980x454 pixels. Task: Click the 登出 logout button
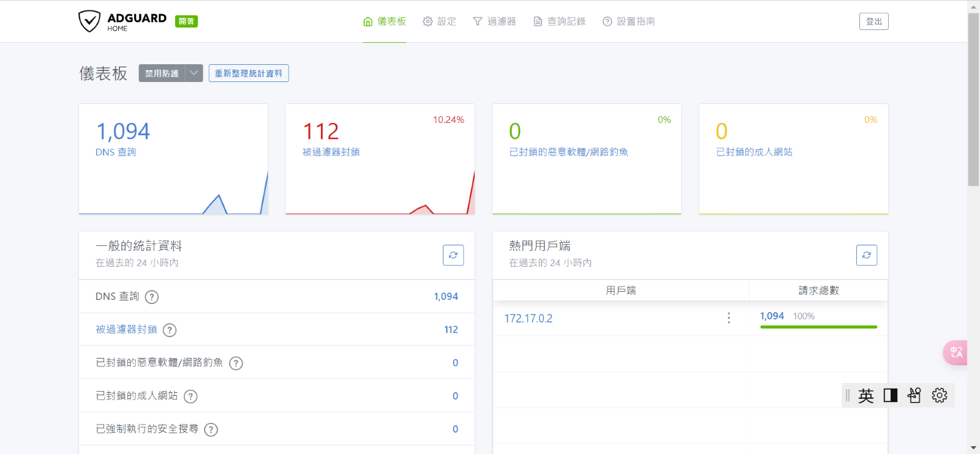[873, 21]
